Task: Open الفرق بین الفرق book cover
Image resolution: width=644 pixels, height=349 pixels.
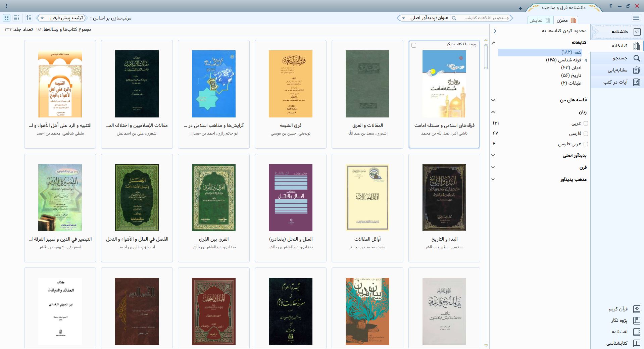Action: [x=214, y=198]
